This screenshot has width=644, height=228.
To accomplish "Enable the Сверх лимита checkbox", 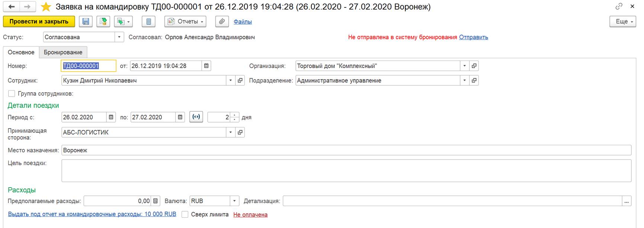I will point(185,214).
